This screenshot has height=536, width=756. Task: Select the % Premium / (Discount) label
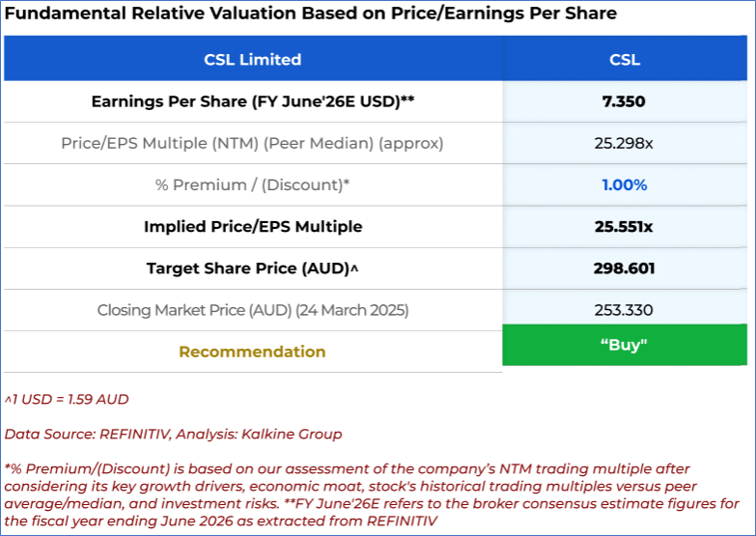[x=252, y=184]
